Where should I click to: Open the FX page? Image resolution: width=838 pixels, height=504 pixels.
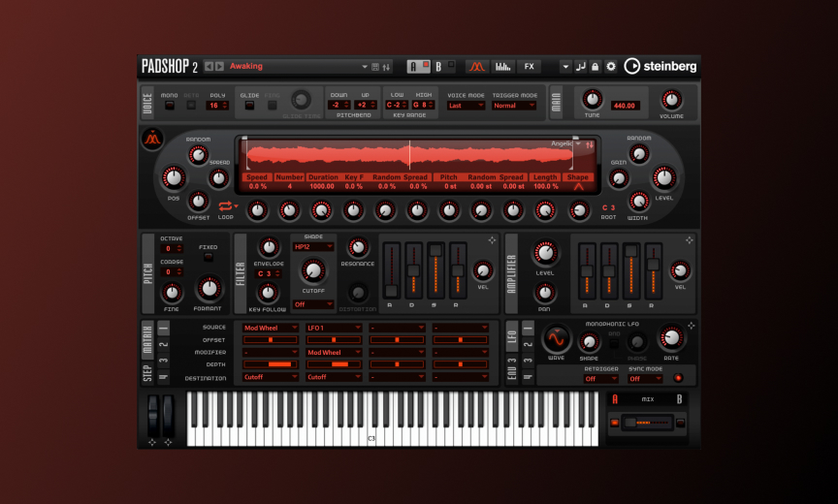pyautogui.click(x=529, y=67)
